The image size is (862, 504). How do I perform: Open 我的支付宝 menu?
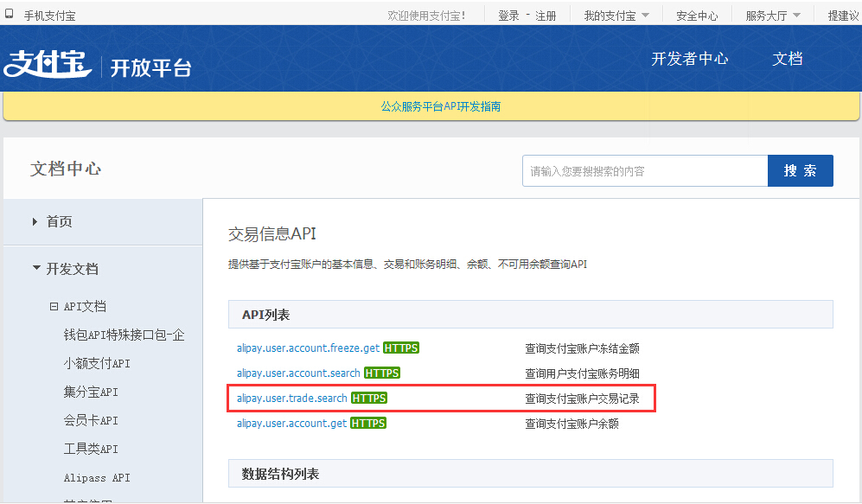610,16
